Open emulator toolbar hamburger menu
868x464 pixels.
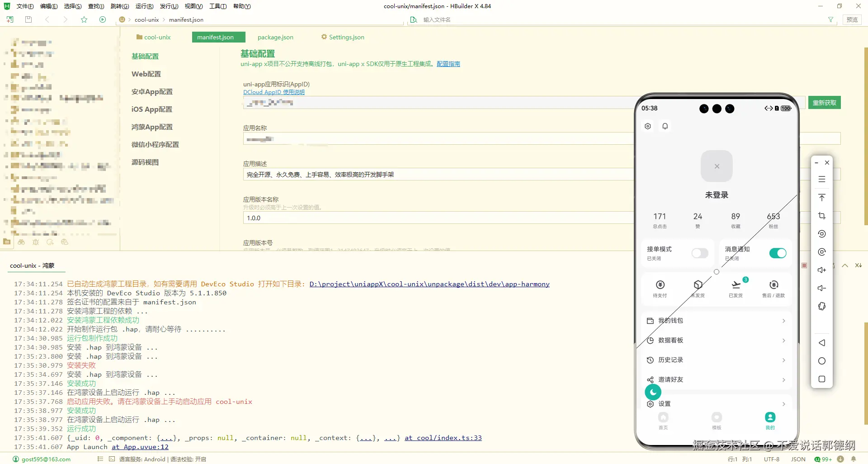(x=822, y=180)
